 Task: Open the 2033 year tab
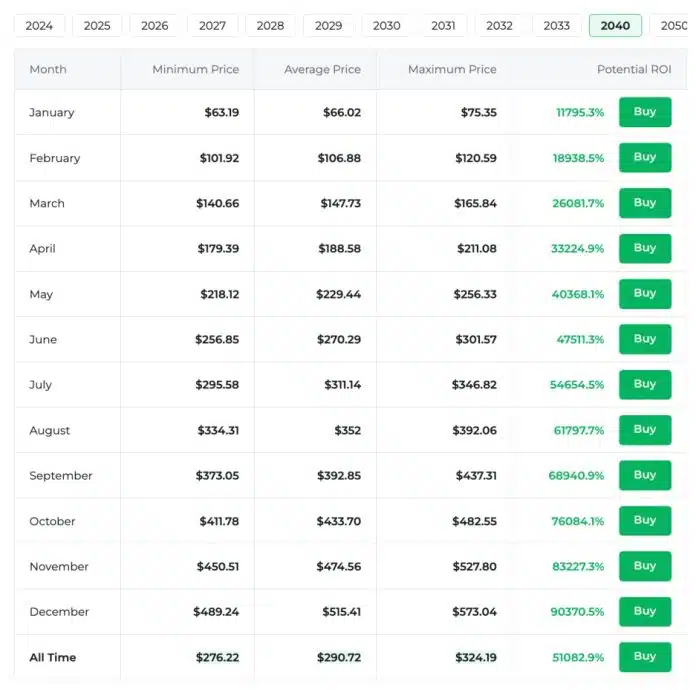point(557,26)
